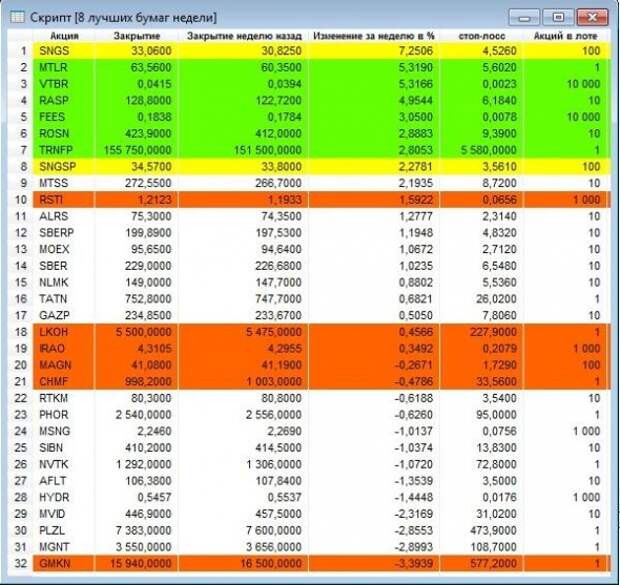Click SNGS closing price 33,0600
620x585 pixels.
point(151,51)
